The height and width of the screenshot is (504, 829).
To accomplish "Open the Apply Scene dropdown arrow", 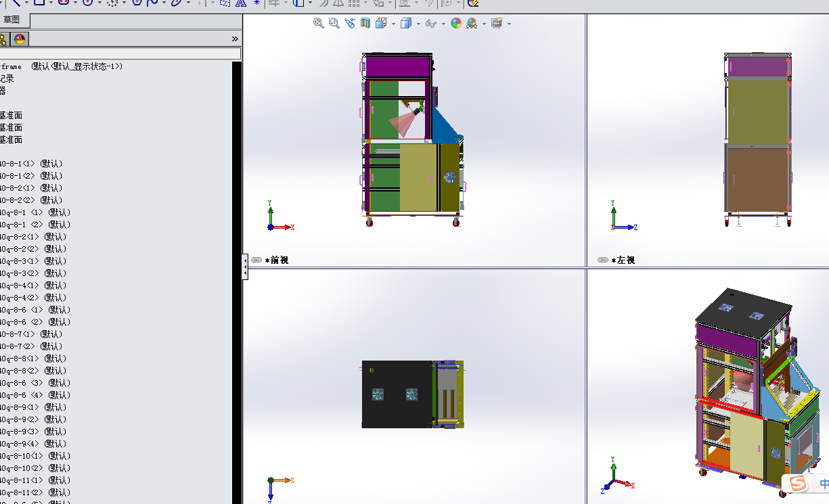I will (484, 24).
